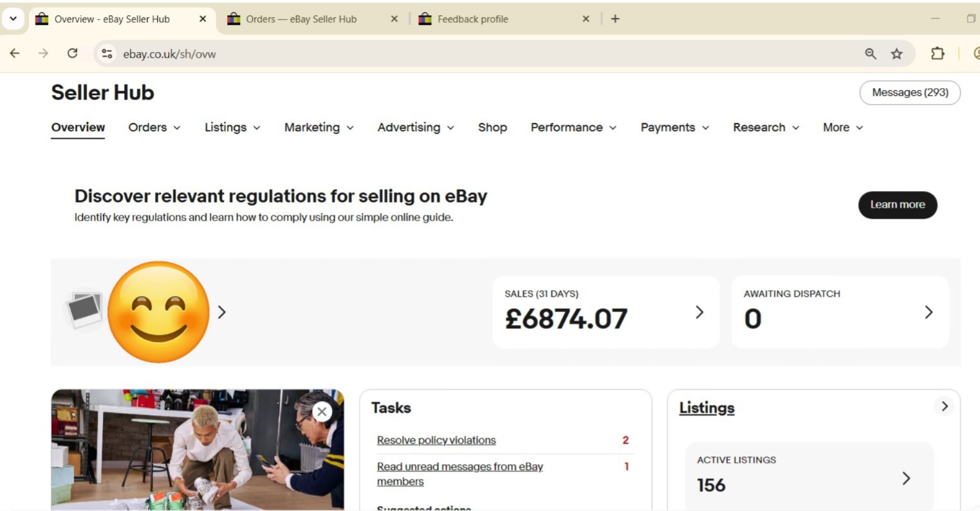Click Discover relevant regulations heading
The height and width of the screenshot is (511, 980).
click(281, 196)
